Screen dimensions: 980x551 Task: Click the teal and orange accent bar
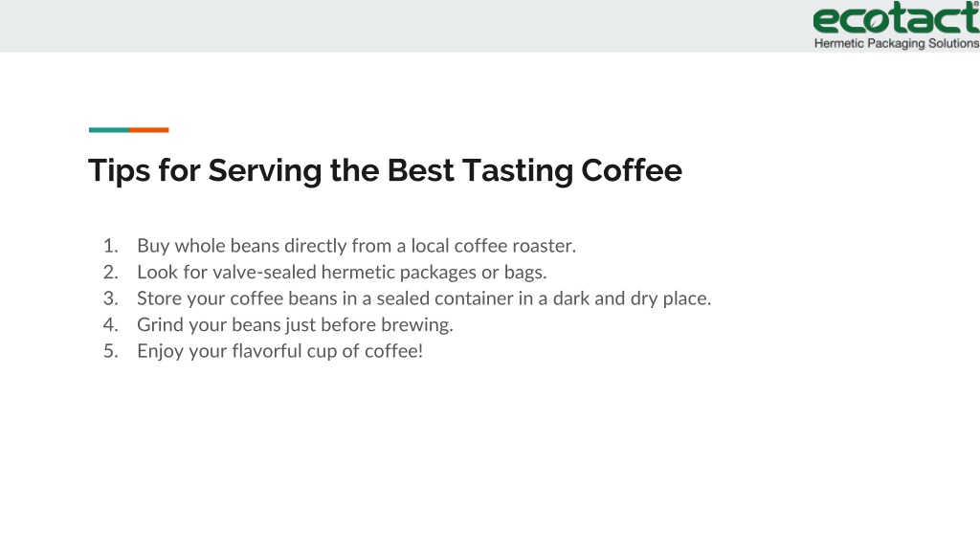click(x=129, y=130)
